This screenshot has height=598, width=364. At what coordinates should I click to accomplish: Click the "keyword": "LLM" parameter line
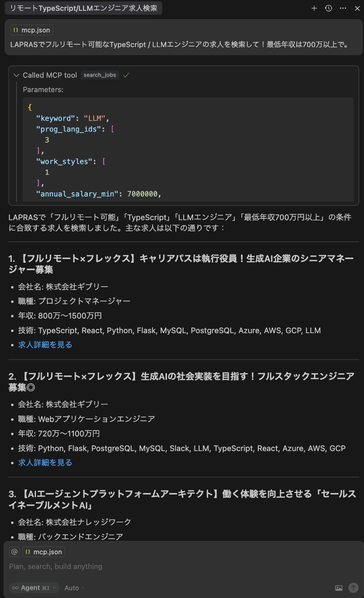click(73, 118)
